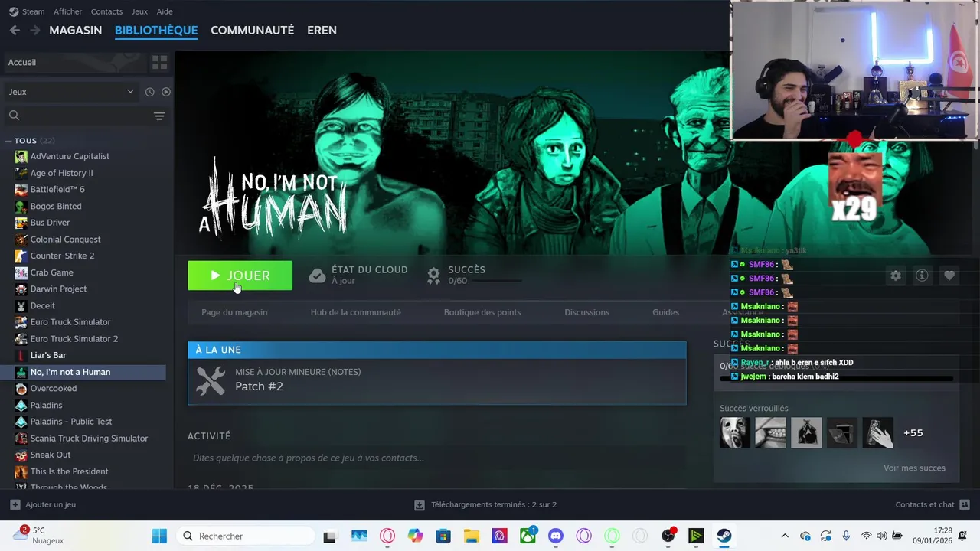Select Overcooked in game list
This screenshot has height=551, width=980.
(54, 389)
